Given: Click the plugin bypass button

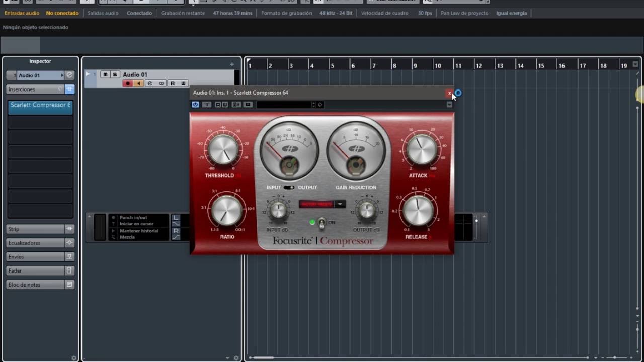Looking at the screenshot, I should pyautogui.click(x=207, y=105).
